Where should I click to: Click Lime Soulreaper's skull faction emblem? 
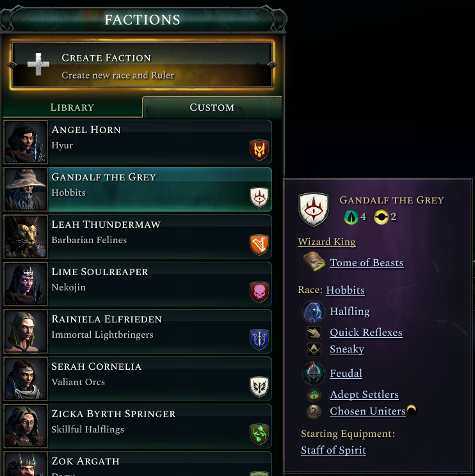click(259, 292)
